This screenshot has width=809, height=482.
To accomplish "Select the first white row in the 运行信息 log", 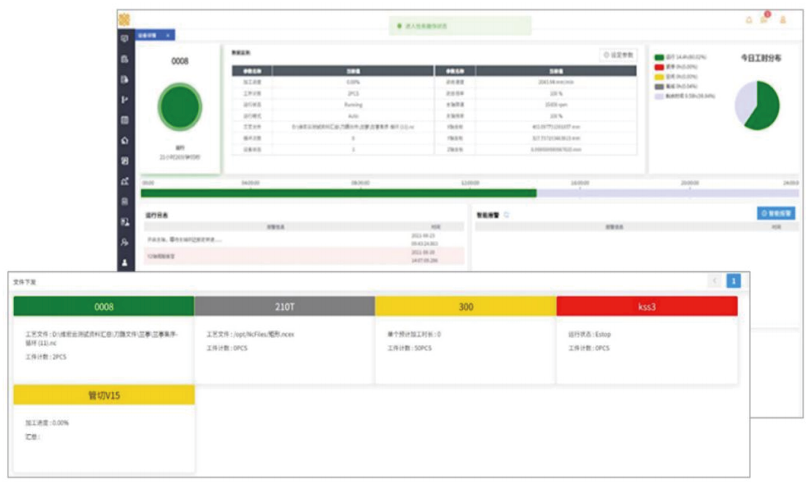I will pos(304,239).
